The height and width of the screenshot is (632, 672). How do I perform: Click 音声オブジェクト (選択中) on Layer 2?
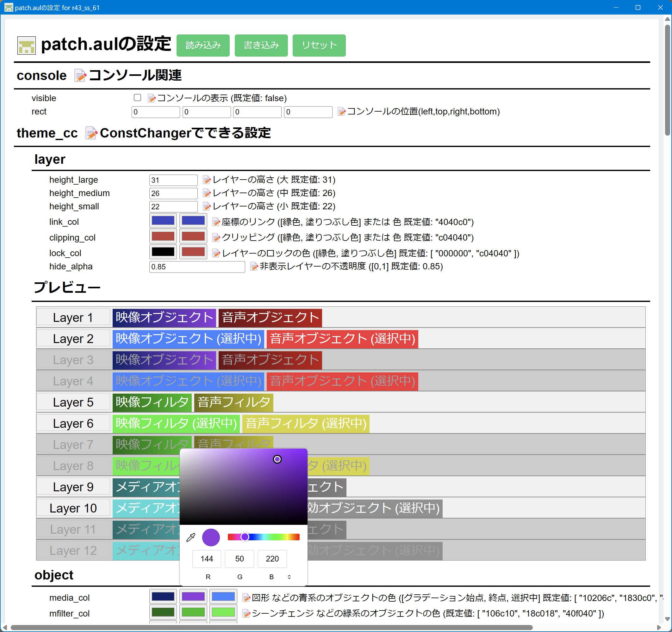coord(342,339)
